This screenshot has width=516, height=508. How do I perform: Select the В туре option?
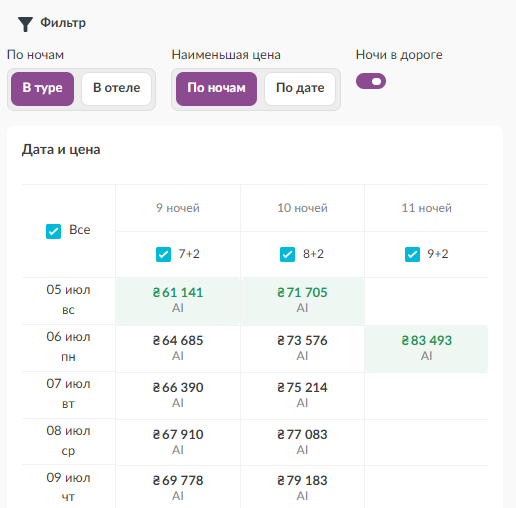pyautogui.click(x=42, y=89)
